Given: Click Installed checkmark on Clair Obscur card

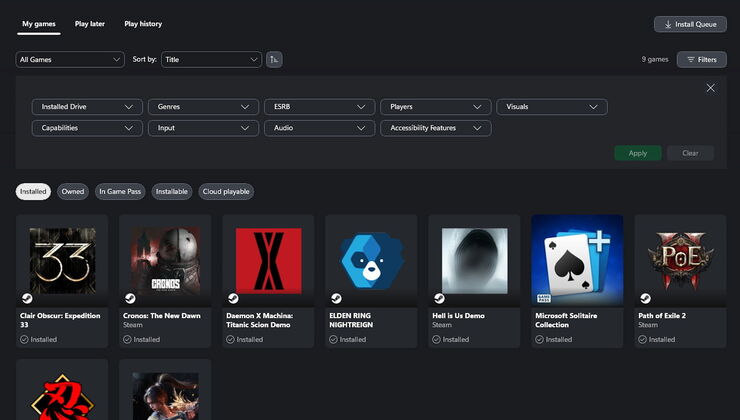Looking at the screenshot, I should tap(24, 339).
